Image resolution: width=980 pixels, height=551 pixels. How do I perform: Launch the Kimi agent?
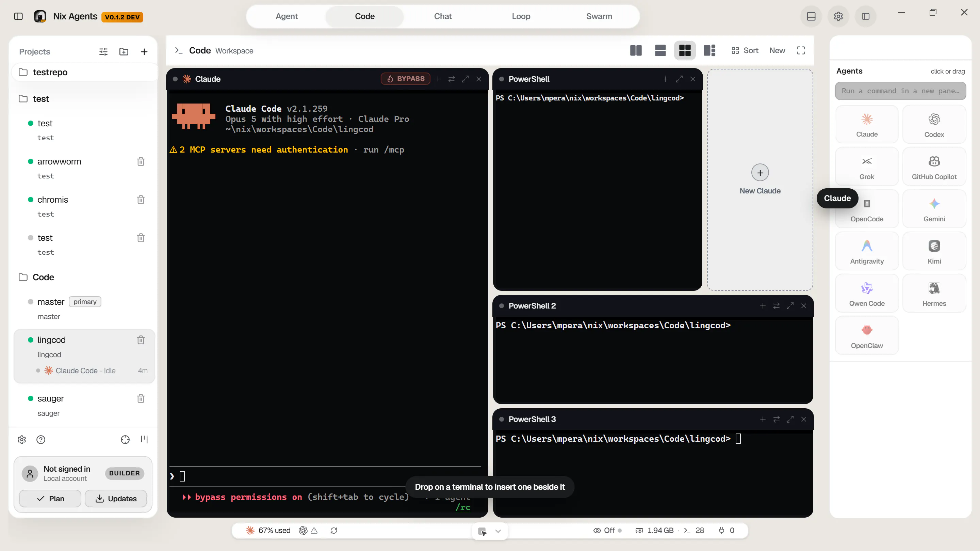[934, 251]
